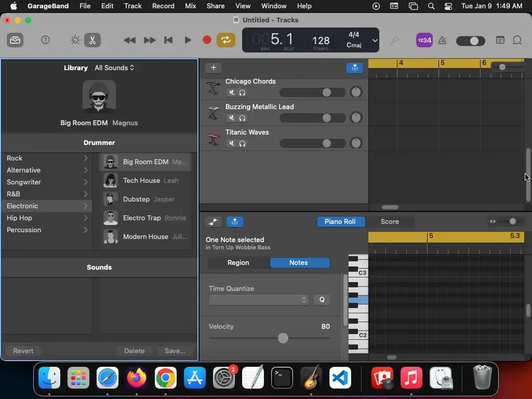Expand the Alternative drummer genre
Image resolution: width=532 pixels, height=399 pixels.
[47, 170]
